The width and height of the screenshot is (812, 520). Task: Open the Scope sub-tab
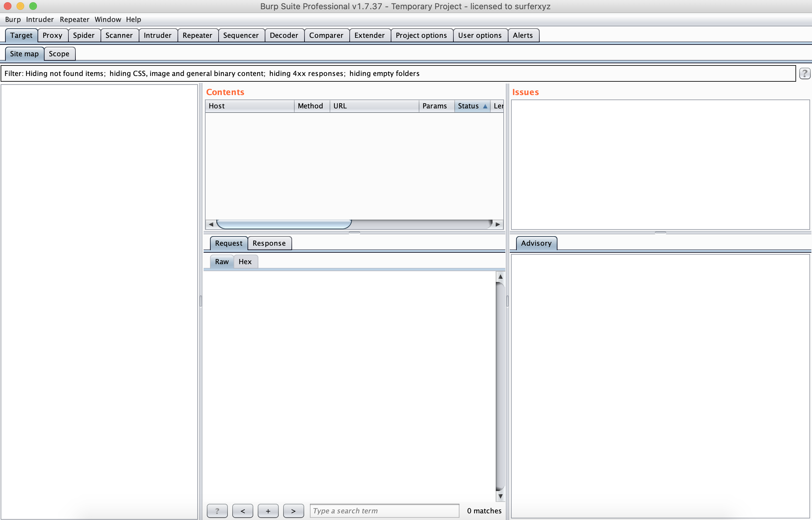59,54
